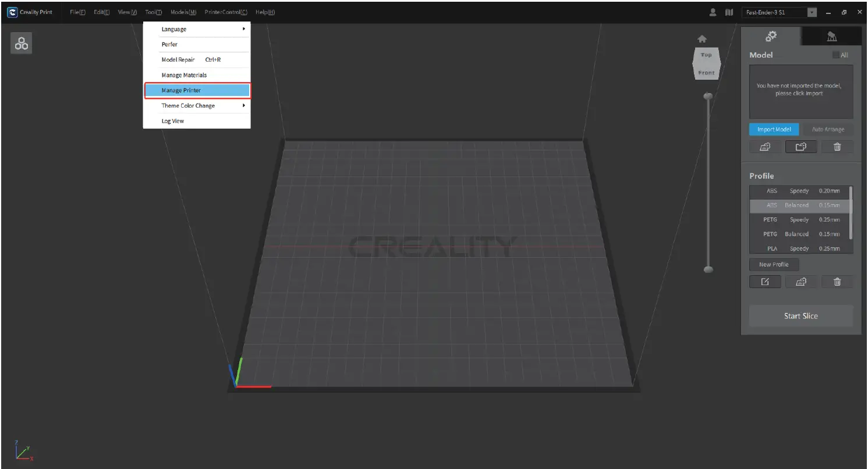This screenshot has height=469, width=868.
Task: Click the delete model trash icon
Action: pyautogui.click(x=837, y=147)
